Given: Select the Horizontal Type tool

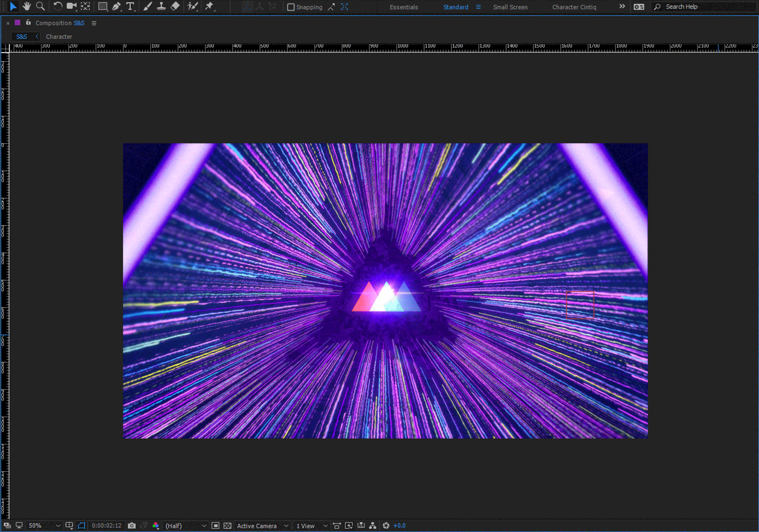Looking at the screenshot, I should [x=130, y=6].
